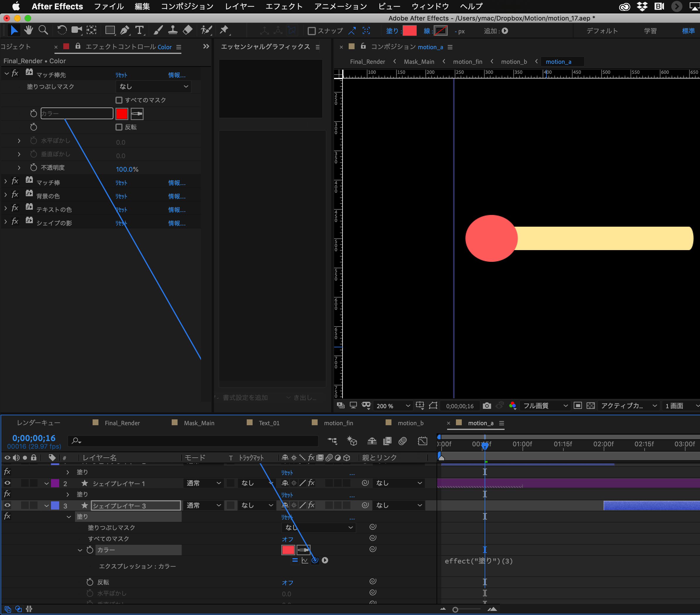Hide シェイプレイヤー 3 with its eye toggle
700x615 pixels.
click(x=7, y=505)
